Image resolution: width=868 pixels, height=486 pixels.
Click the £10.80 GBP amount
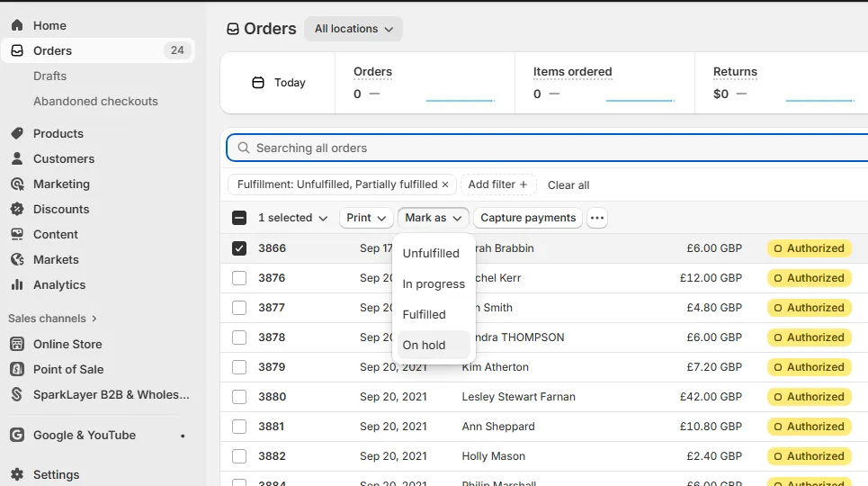(711, 427)
